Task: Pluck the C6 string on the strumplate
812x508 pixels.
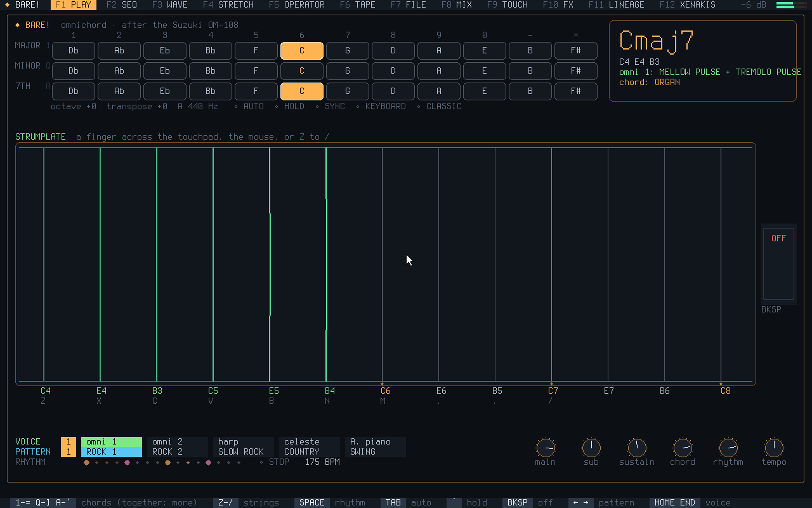Action: (382, 264)
